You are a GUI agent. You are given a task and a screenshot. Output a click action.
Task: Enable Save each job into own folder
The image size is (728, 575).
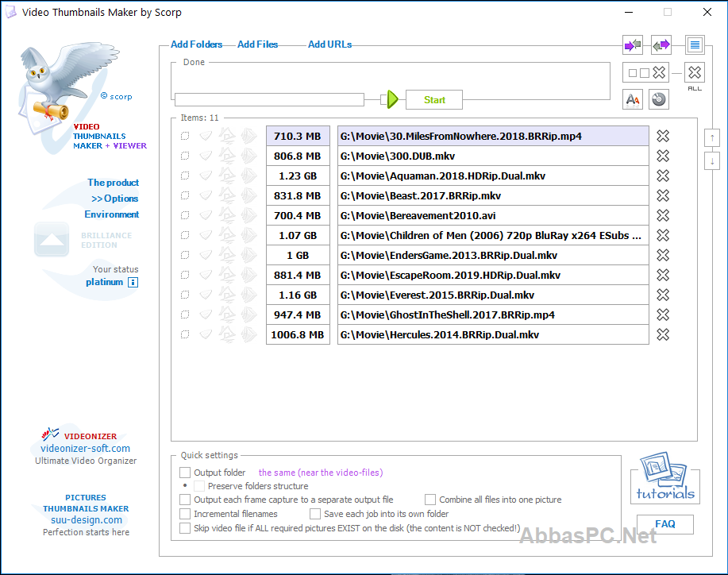click(x=315, y=514)
